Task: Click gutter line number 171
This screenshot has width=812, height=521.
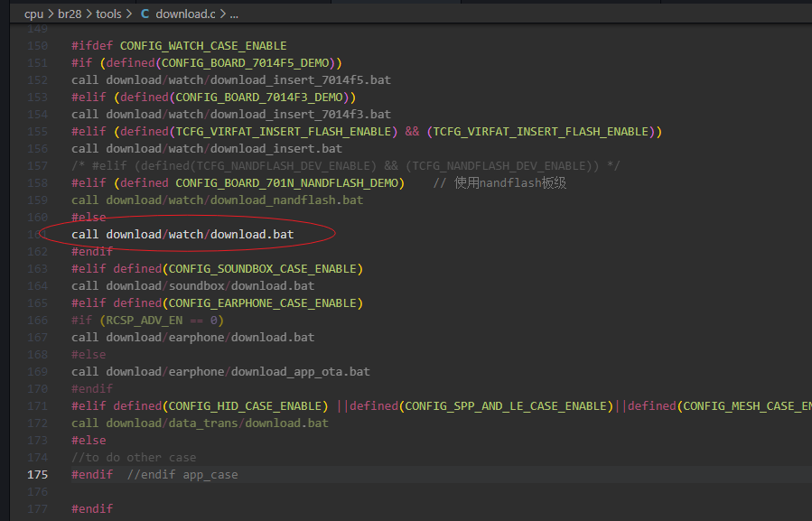Action: (x=37, y=406)
